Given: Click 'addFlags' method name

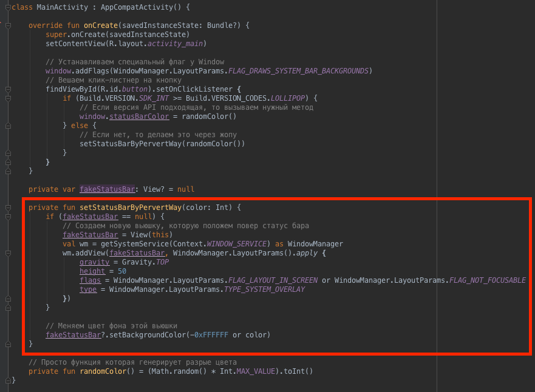Looking at the screenshot, I should (92, 71).
